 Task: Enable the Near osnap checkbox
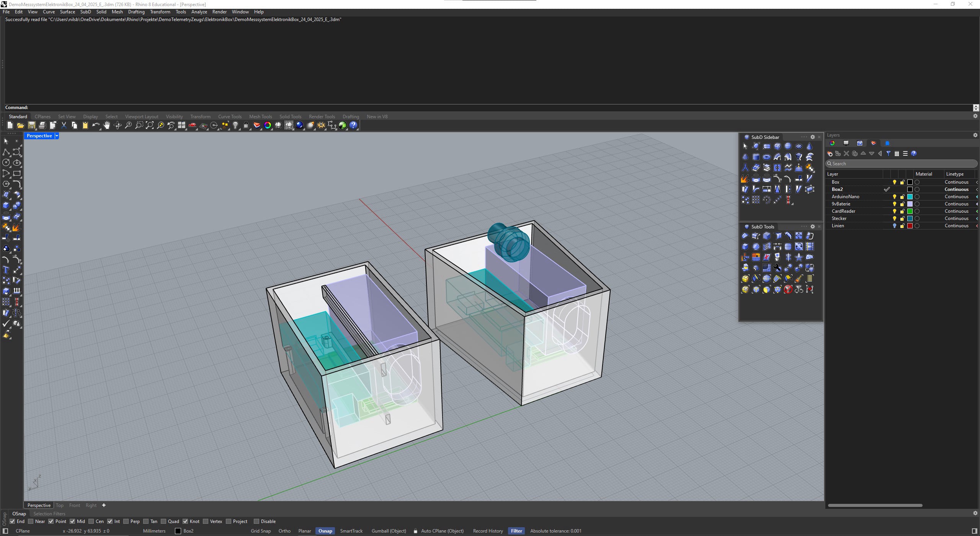pyautogui.click(x=31, y=521)
